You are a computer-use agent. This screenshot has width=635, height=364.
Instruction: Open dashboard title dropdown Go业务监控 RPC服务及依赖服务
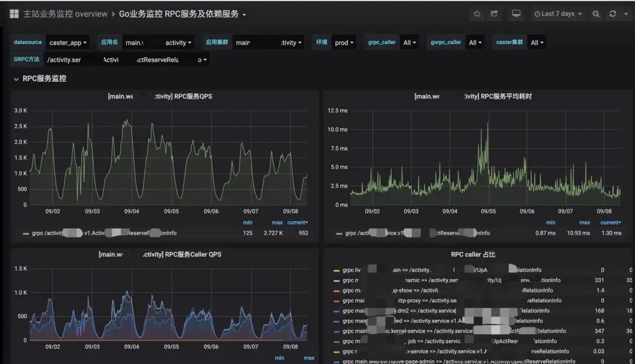click(x=182, y=14)
